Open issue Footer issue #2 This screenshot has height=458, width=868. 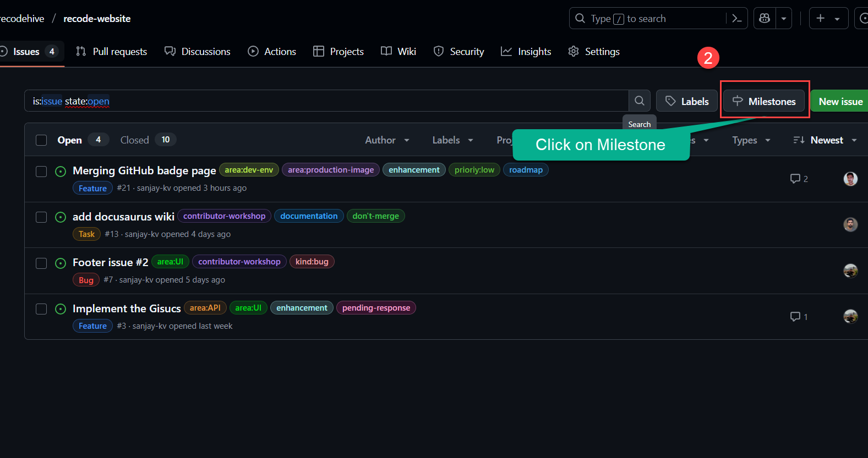tap(110, 262)
